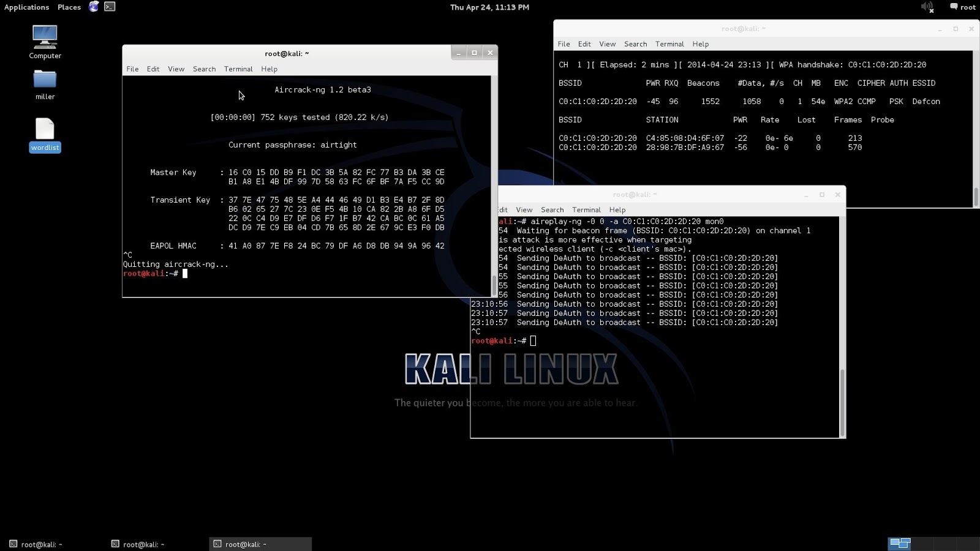Viewport: 980px width, 551px height.
Task: Open the Search menu in the aireplay-ng terminal
Action: tap(552, 209)
